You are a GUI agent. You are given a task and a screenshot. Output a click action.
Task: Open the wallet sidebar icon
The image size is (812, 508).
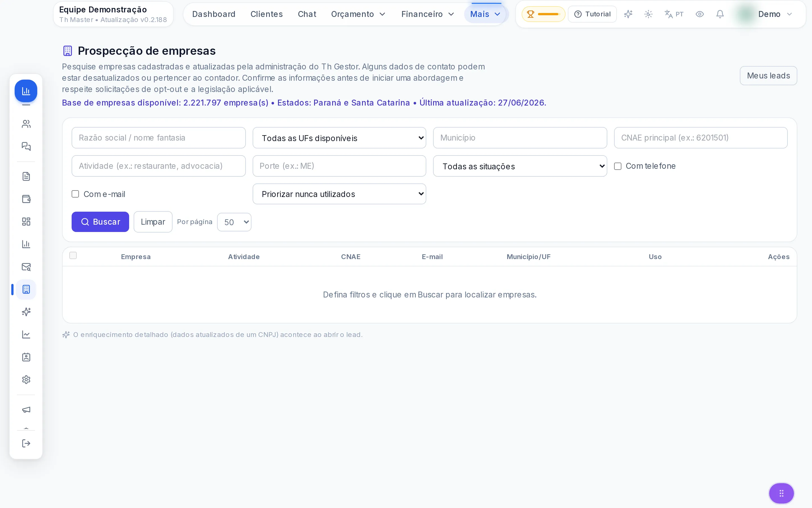pyautogui.click(x=26, y=199)
